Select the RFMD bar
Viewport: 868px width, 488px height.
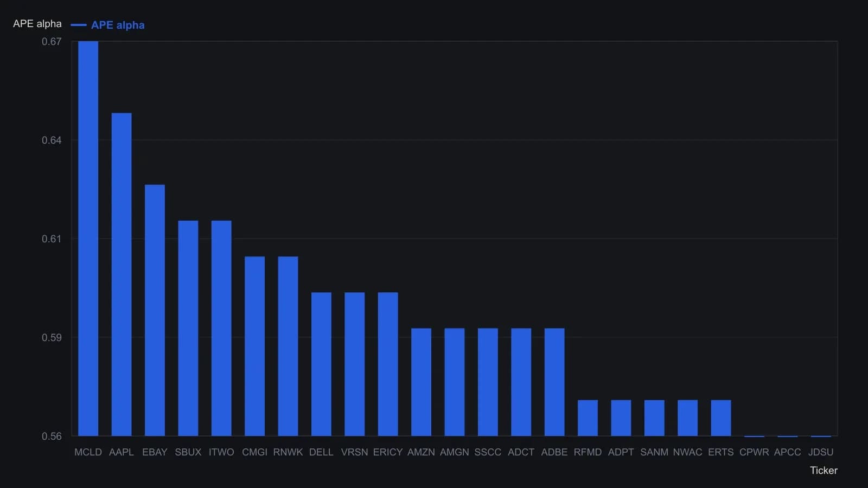(x=588, y=418)
